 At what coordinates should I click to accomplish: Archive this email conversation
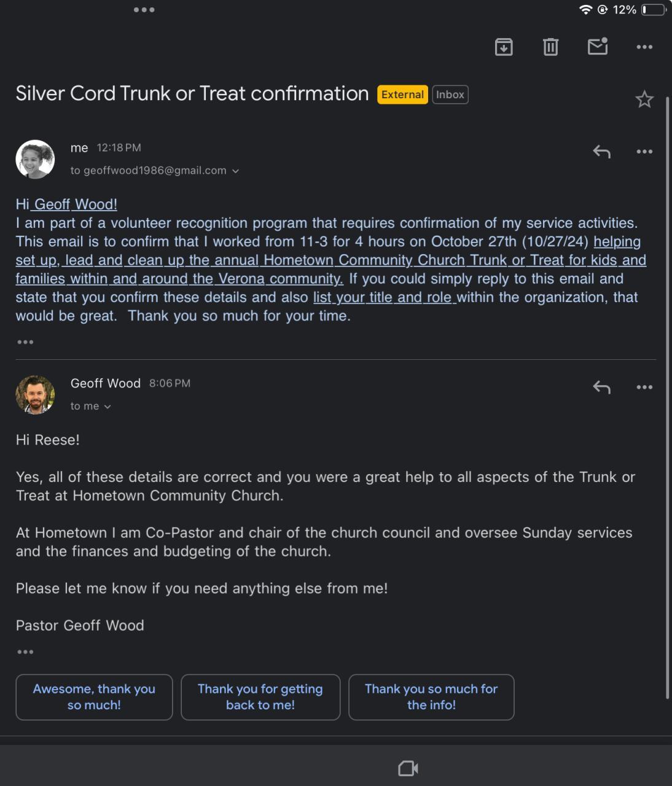504,47
